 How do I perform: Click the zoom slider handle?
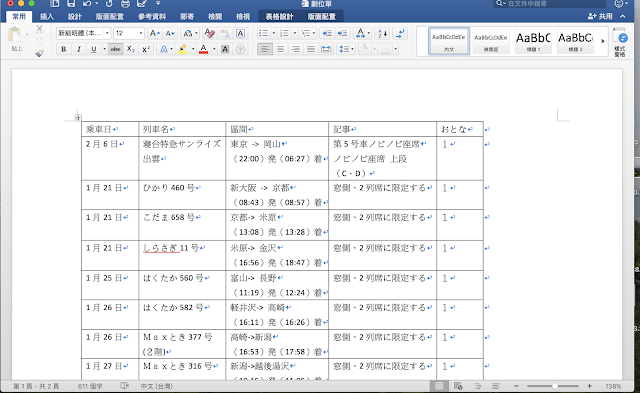click(555, 386)
